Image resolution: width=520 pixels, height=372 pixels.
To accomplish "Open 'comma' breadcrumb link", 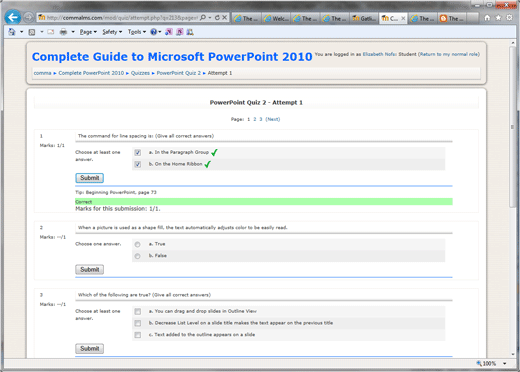I will (42, 73).
